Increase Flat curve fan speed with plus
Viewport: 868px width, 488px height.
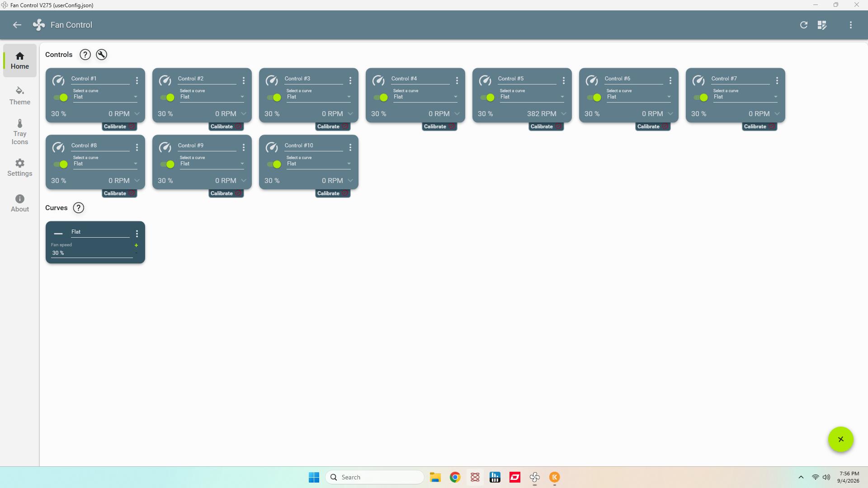click(x=136, y=245)
